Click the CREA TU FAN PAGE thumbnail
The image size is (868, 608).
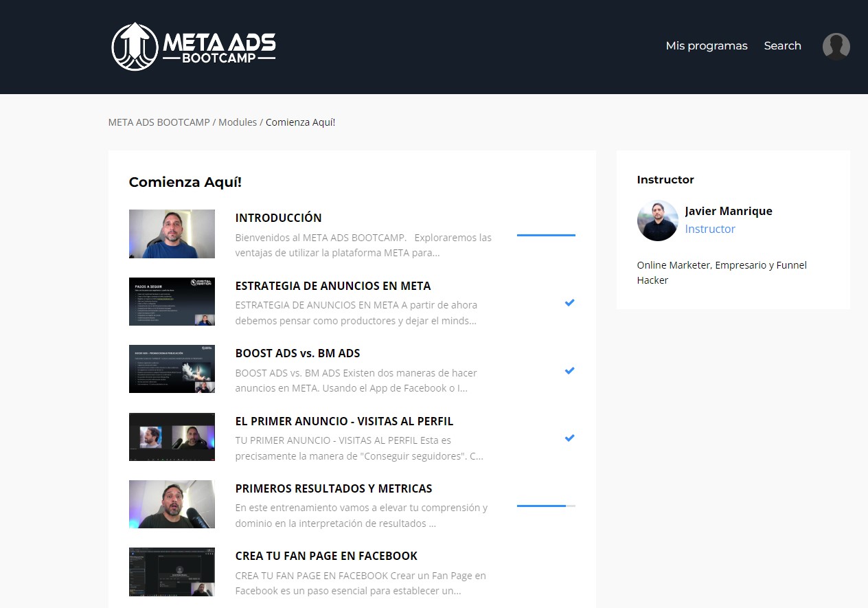coord(172,572)
